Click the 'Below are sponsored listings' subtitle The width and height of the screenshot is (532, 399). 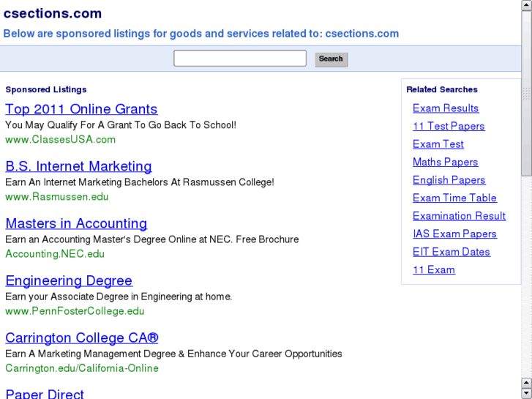(201, 34)
